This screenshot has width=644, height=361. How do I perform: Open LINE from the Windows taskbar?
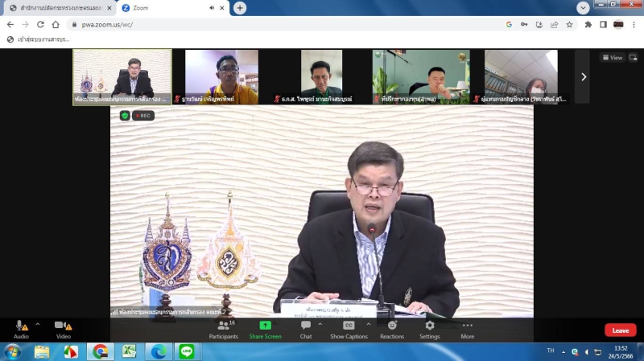click(187, 351)
